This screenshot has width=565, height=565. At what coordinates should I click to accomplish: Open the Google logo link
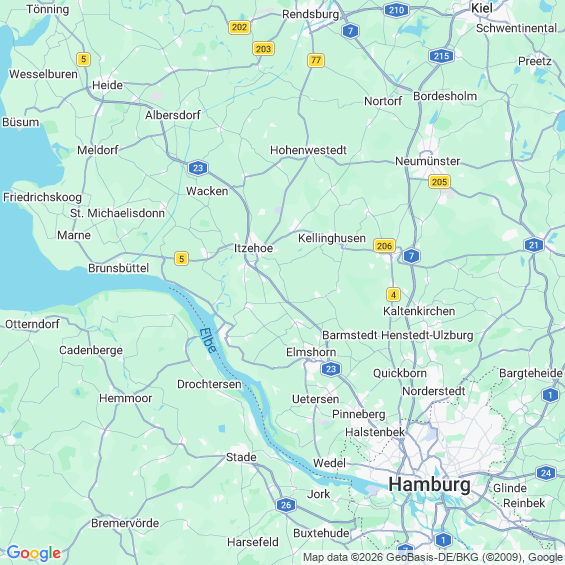pos(34,553)
